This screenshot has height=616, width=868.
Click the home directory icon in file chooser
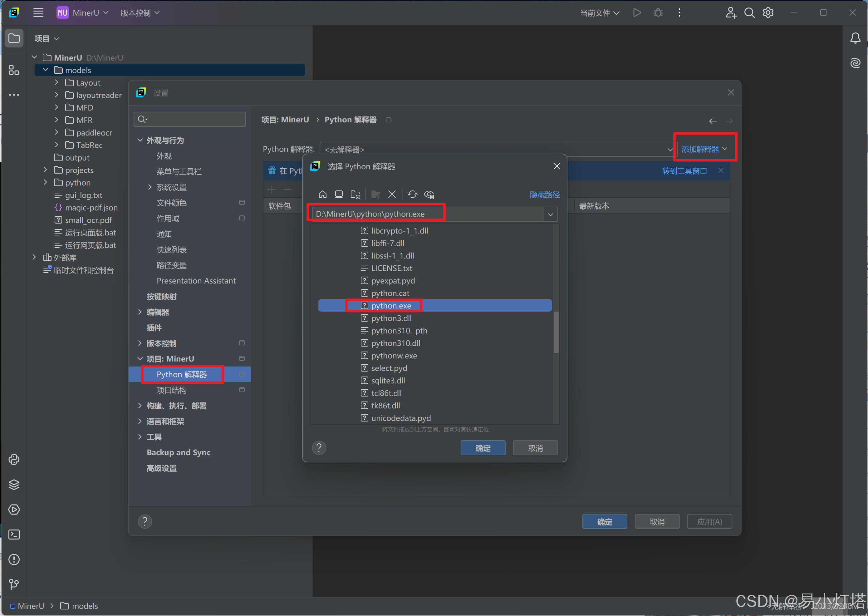pos(322,195)
